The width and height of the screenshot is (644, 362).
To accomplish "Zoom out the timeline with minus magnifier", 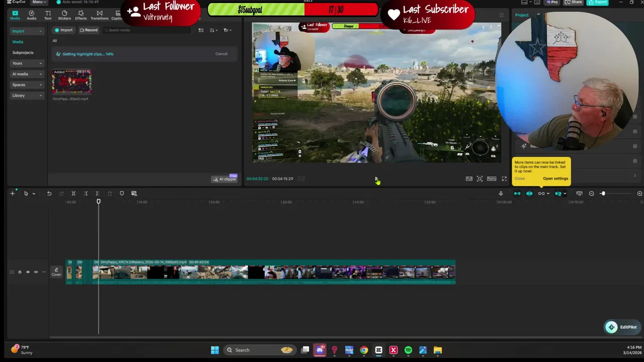I will pos(591,194).
